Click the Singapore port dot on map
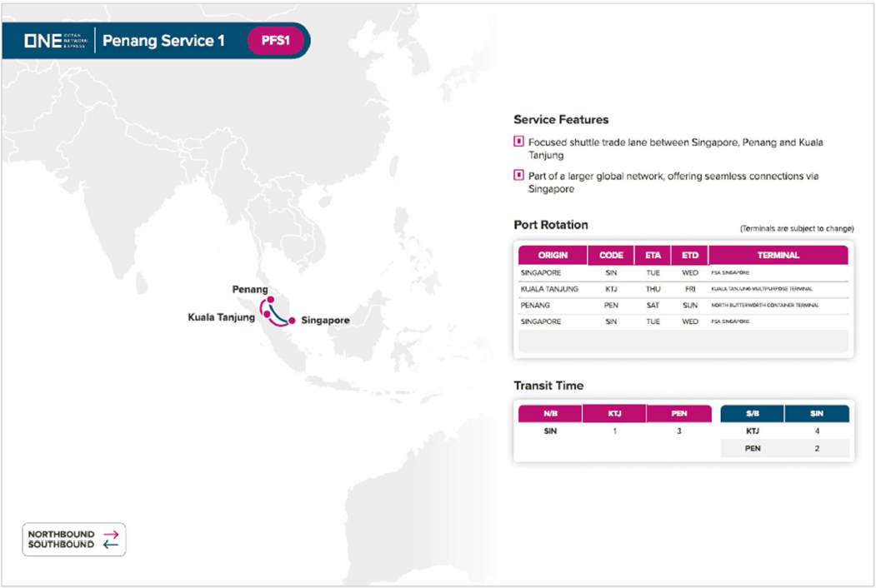876x588 pixels. (x=292, y=320)
